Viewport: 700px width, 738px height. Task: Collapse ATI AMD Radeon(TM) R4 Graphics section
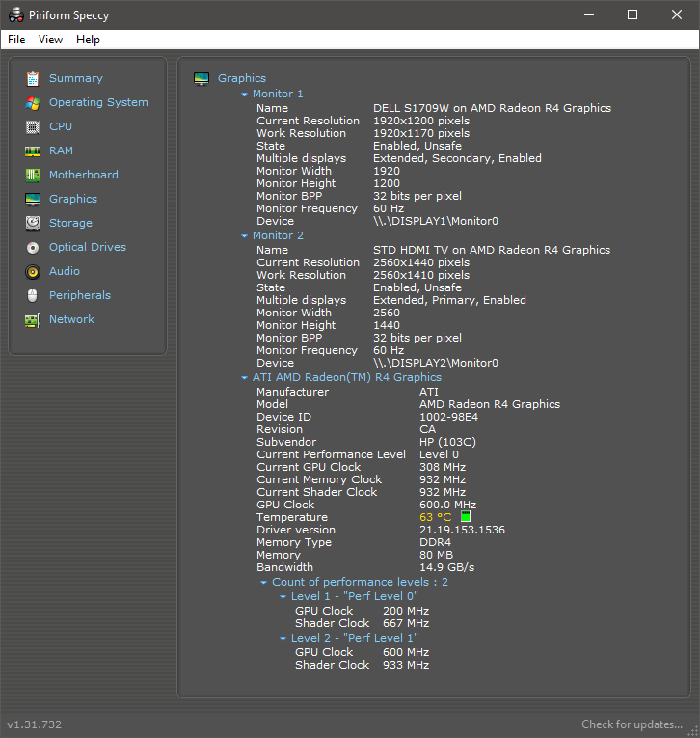(x=244, y=377)
